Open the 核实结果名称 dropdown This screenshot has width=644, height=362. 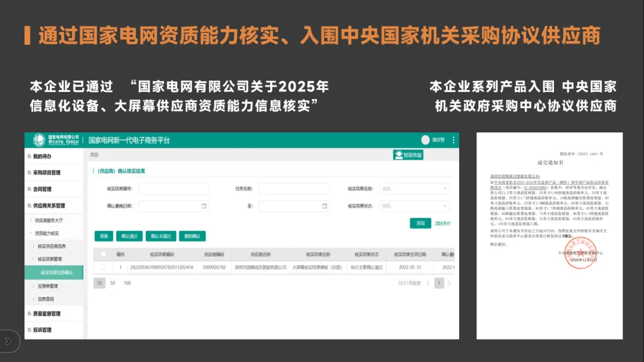tap(414, 188)
